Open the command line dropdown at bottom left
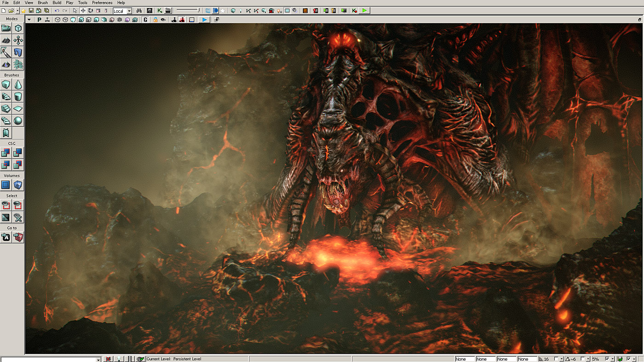This screenshot has height=362, width=644. (x=98, y=359)
